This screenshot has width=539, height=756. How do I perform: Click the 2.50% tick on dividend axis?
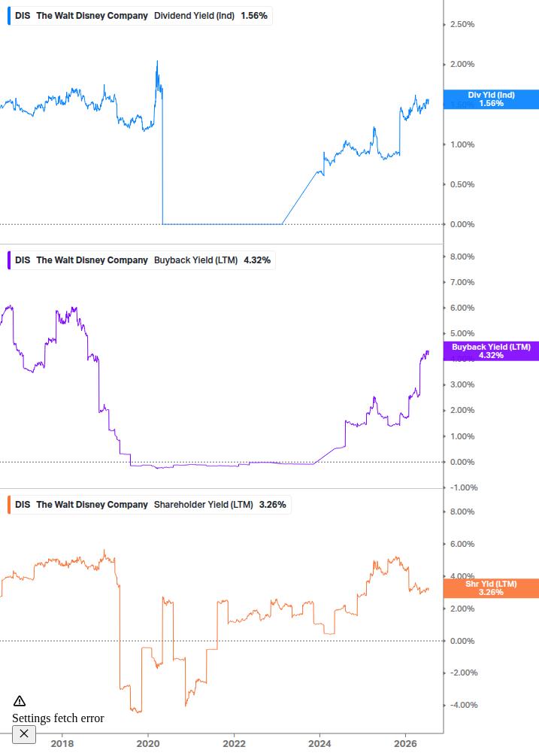(462, 24)
